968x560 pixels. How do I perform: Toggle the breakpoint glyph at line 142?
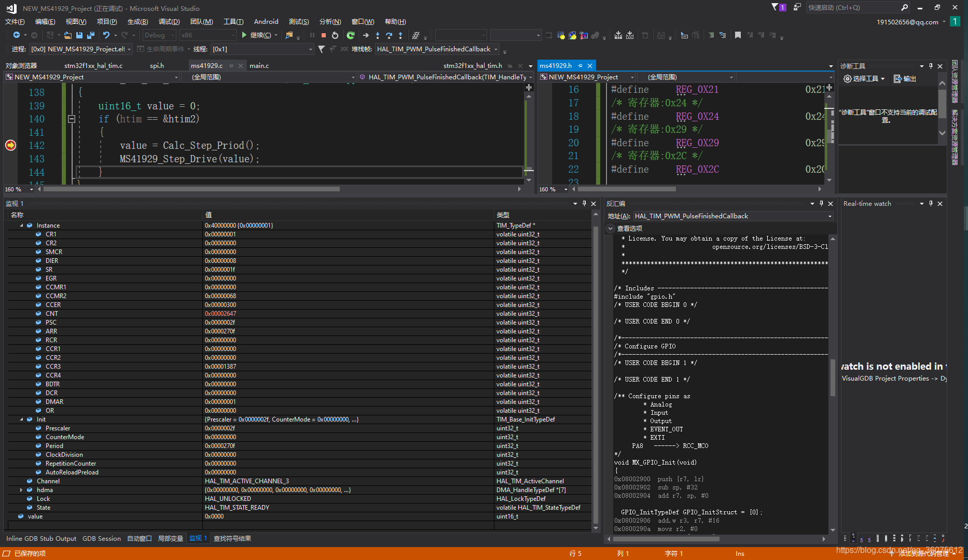(10, 146)
